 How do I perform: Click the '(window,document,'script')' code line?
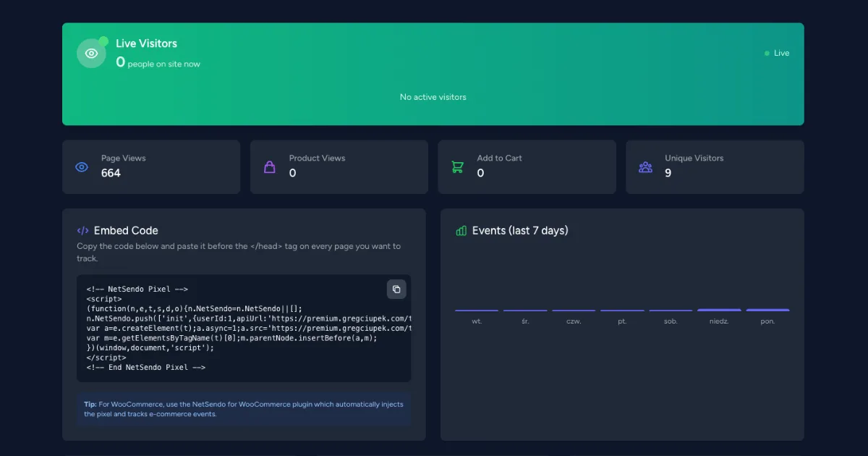[150, 348]
